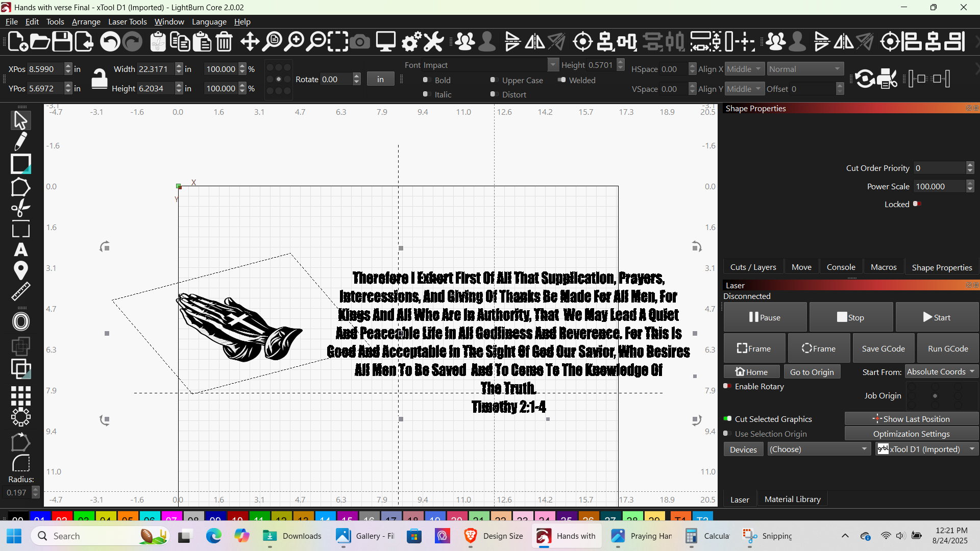Viewport: 980px width, 551px height.
Task: Choose the Position Laser marker tool
Action: tap(20, 270)
